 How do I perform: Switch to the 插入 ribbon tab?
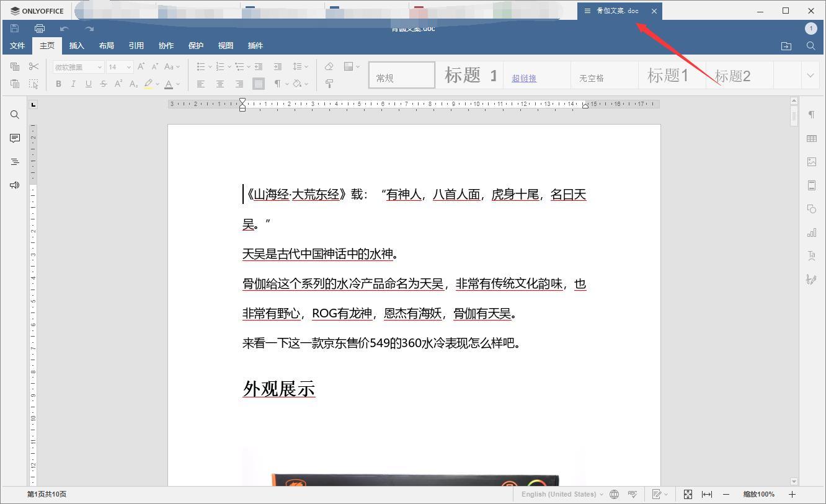click(76, 45)
